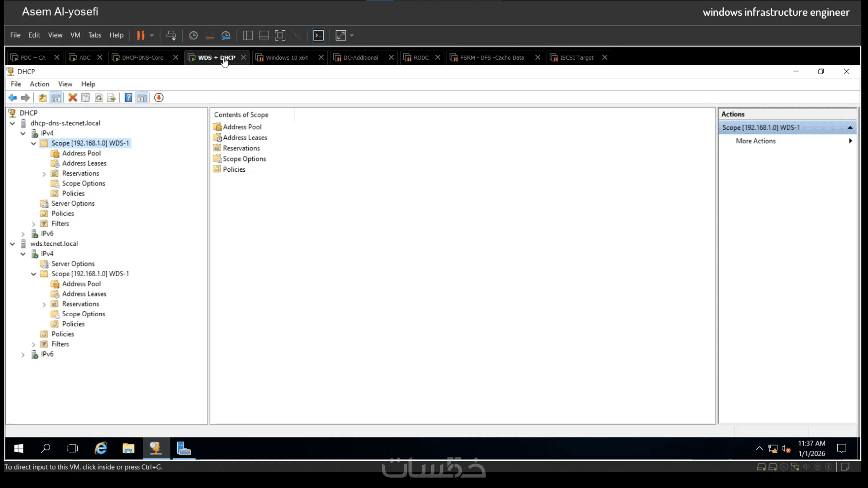This screenshot has width=868, height=488.
Task: Expand the IPv6 node under wds.tecnet.local
Action: coord(23,355)
